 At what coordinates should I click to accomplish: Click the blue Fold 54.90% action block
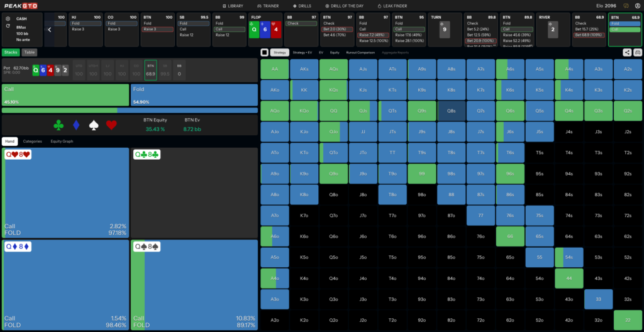tap(194, 95)
